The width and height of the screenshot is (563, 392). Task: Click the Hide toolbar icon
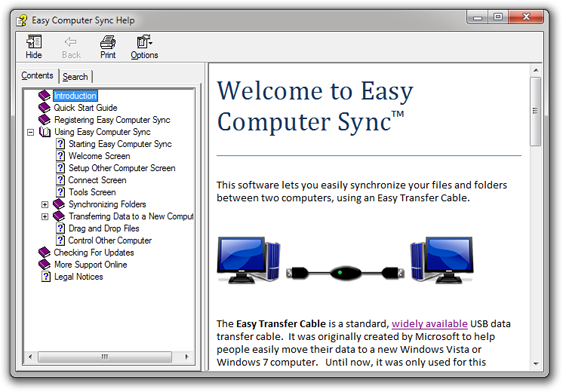coord(34,42)
